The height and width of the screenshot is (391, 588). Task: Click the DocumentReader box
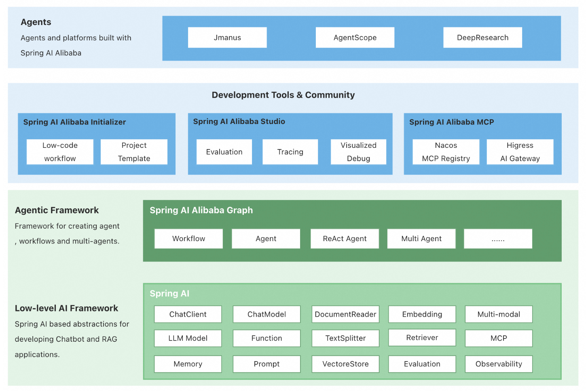[x=345, y=314]
